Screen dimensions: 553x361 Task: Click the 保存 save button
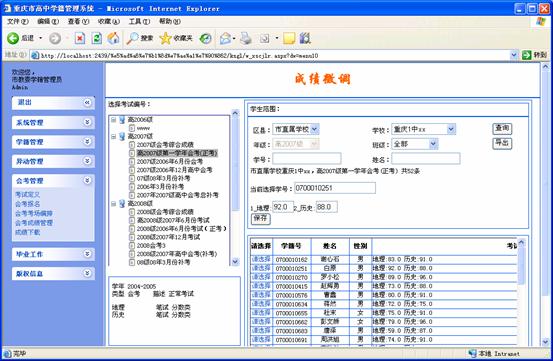(x=261, y=218)
